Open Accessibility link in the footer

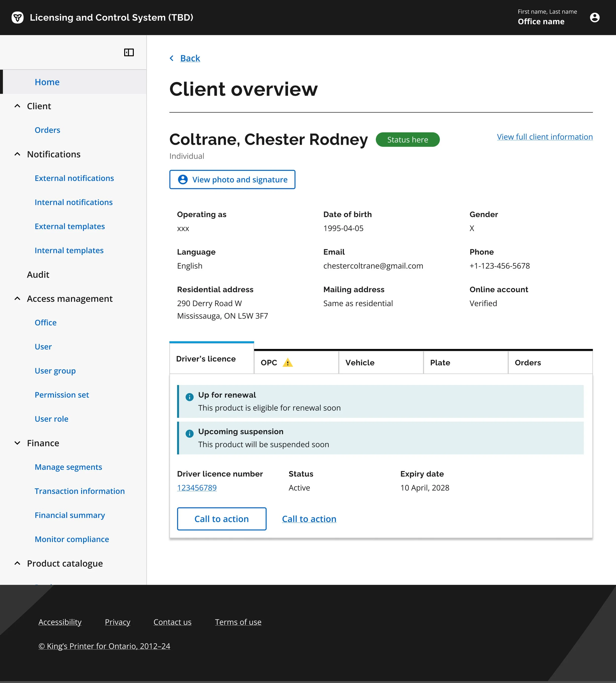[x=60, y=622]
